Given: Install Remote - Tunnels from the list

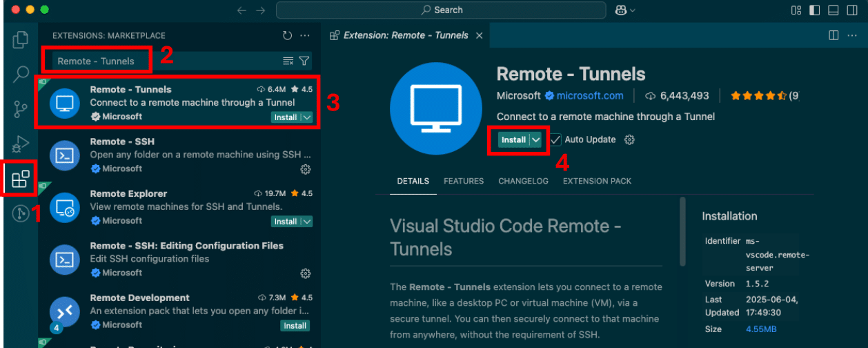Looking at the screenshot, I should pyautogui.click(x=286, y=117).
